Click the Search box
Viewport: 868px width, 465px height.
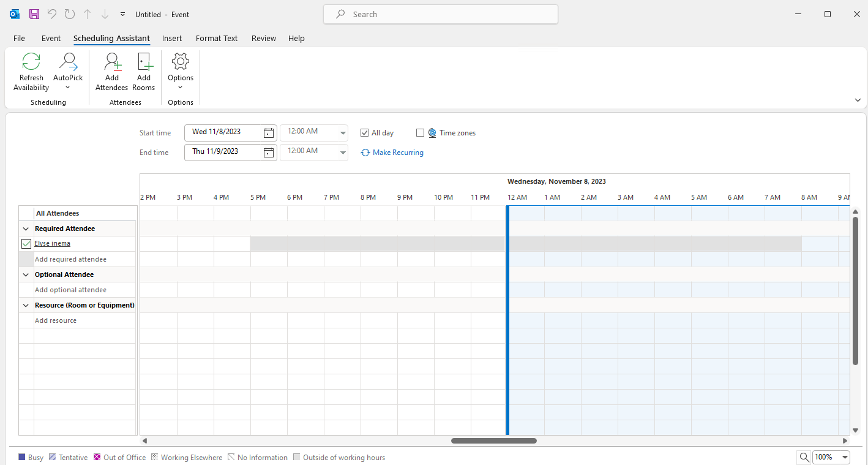tap(440, 14)
